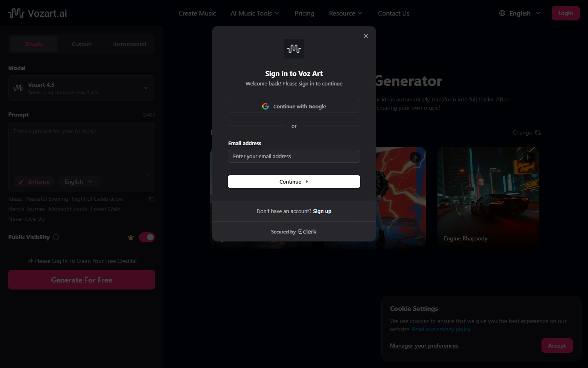Play the Engine Rhapsody track
The image size is (588, 368).
click(529, 157)
